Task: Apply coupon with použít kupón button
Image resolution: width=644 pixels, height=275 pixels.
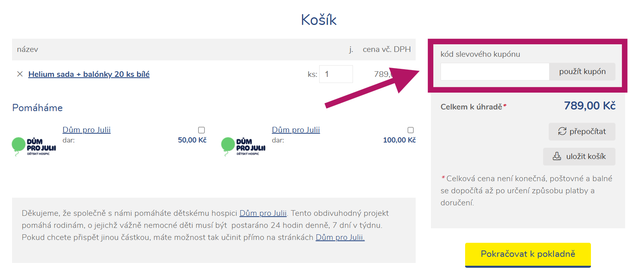Action: tap(582, 72)
